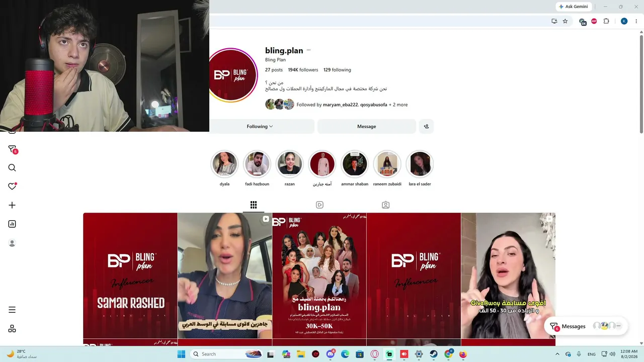Viewport: 644px width, 362px height.
Task: View the 194K followers list
Action: point(303,70)
